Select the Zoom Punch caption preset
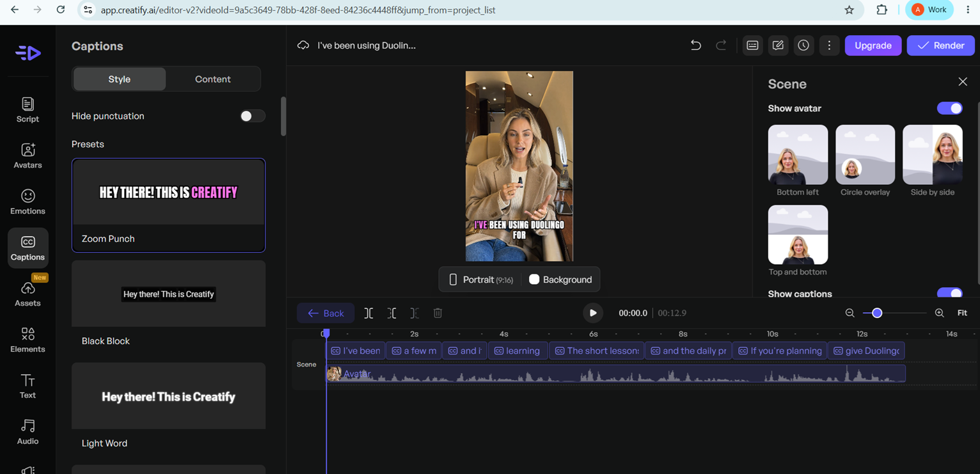 168,205
